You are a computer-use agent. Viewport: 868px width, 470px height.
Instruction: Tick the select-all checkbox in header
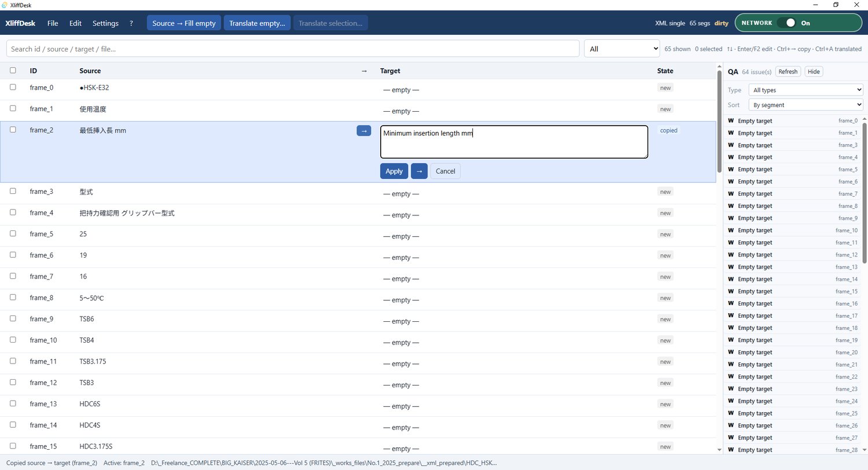13,71
